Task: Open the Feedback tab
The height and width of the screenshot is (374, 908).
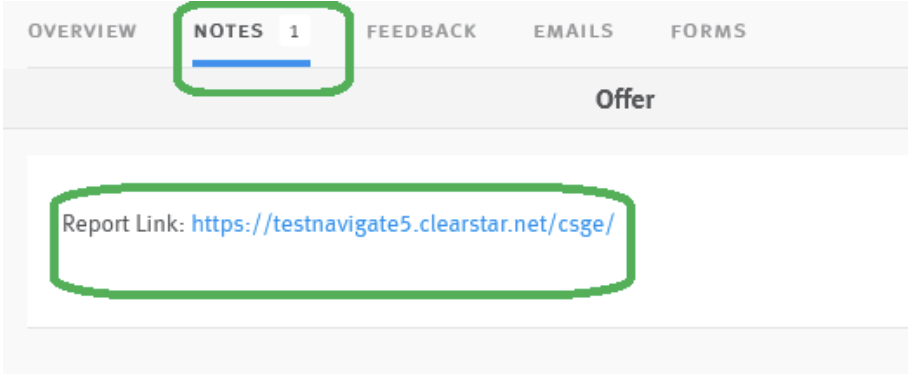Action: pos(422,31)
